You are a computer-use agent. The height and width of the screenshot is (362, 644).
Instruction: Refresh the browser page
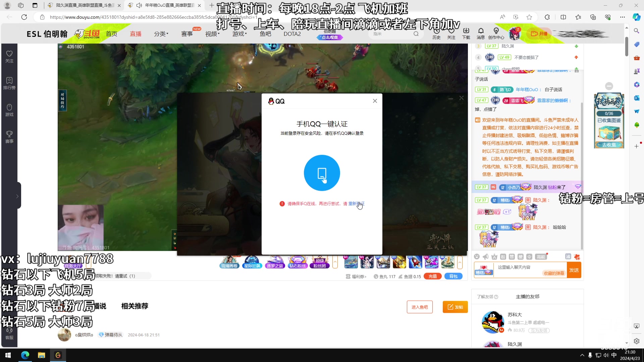point(24,17)
